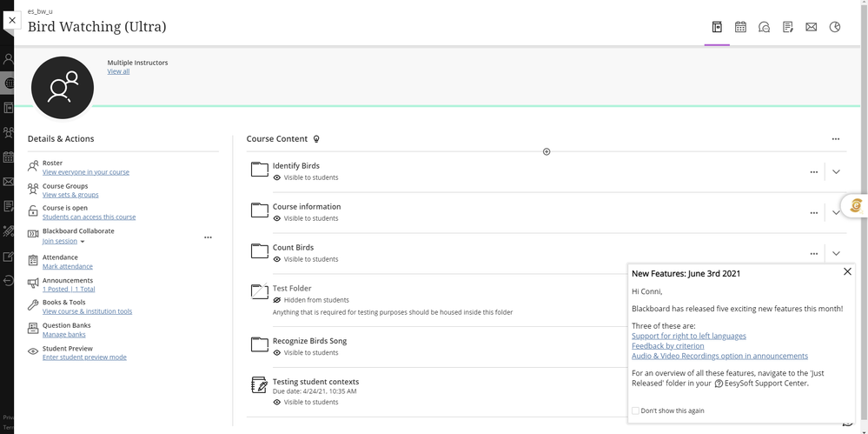868x434 pixels.
Task: Open Mark attendance link
Action: click(x=68, y=266)
